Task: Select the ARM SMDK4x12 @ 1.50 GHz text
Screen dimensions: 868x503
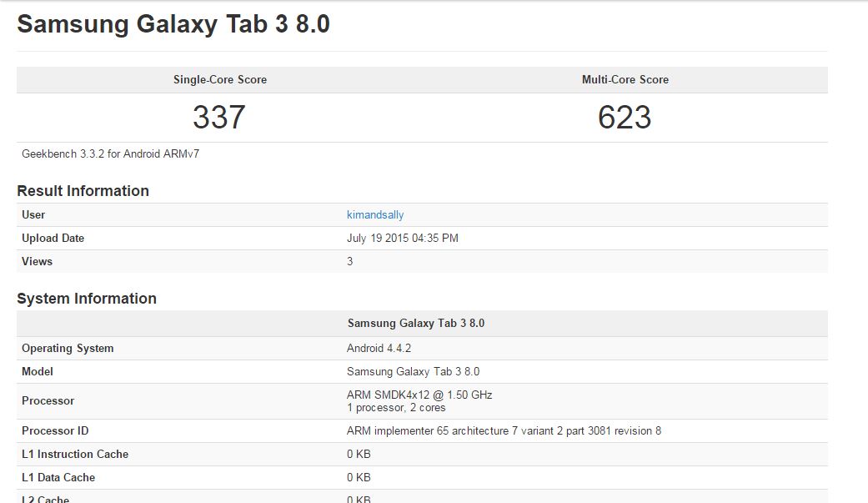Action: tap(419, 395)
